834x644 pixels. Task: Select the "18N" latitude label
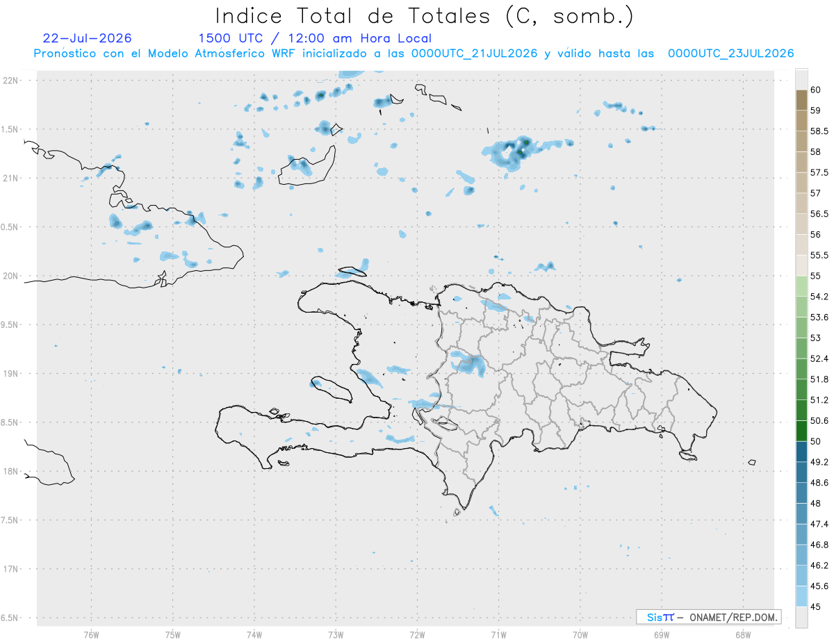pyautogui.click(x=10, y=472)
